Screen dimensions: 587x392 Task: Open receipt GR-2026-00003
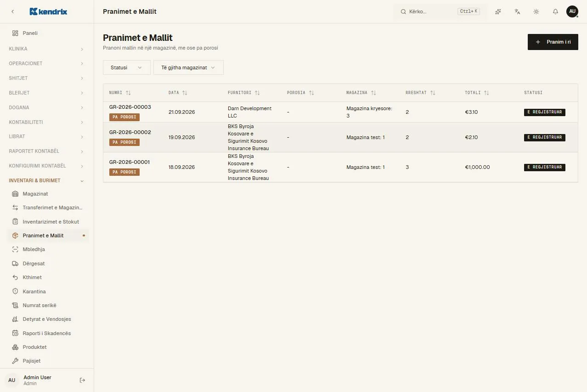[130, 107]
